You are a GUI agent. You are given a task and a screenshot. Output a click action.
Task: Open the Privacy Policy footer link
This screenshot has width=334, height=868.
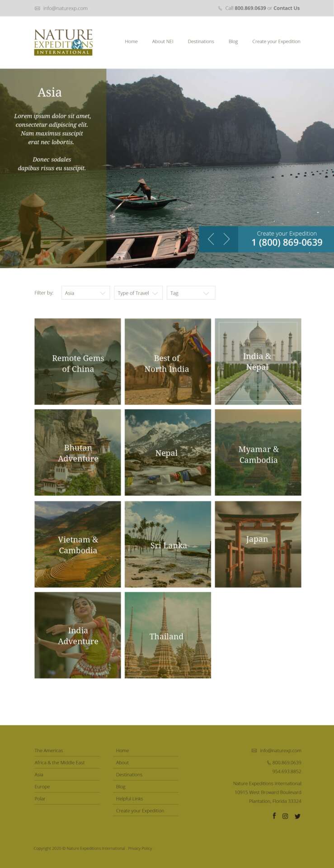tap(140, 848)
